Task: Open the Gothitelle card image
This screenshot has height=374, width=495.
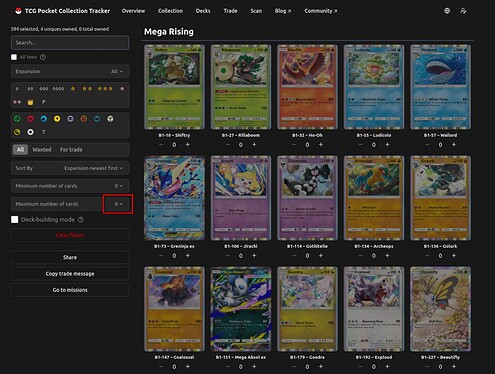Action: (307, 198)
